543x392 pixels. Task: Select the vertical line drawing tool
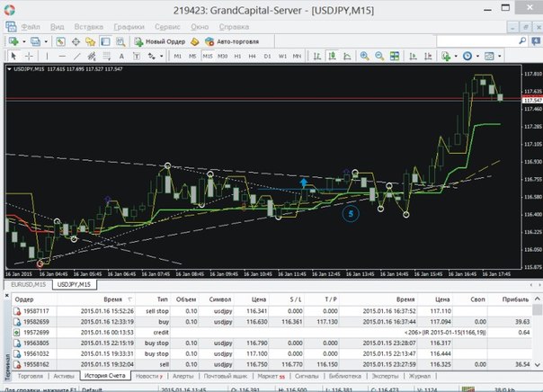[x=47, y=56]
